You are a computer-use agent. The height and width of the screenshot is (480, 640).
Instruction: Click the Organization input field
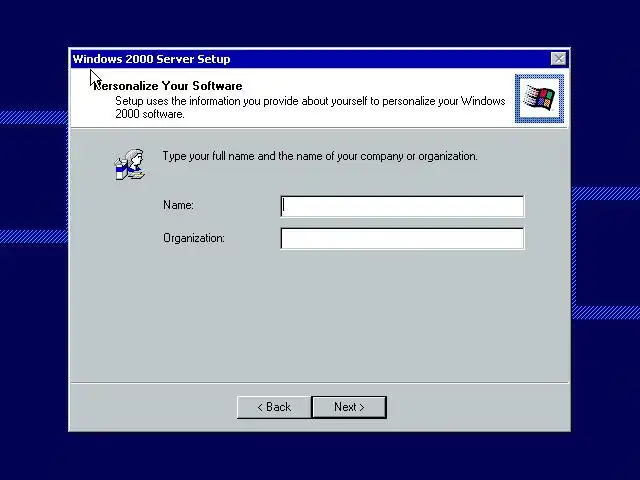point(402,238)
